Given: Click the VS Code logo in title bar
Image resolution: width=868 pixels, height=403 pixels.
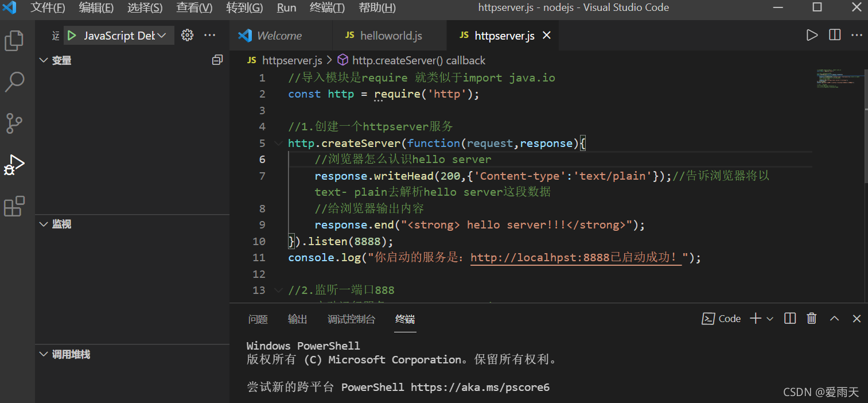Looking at the screenshot, I should click(9, 7).
